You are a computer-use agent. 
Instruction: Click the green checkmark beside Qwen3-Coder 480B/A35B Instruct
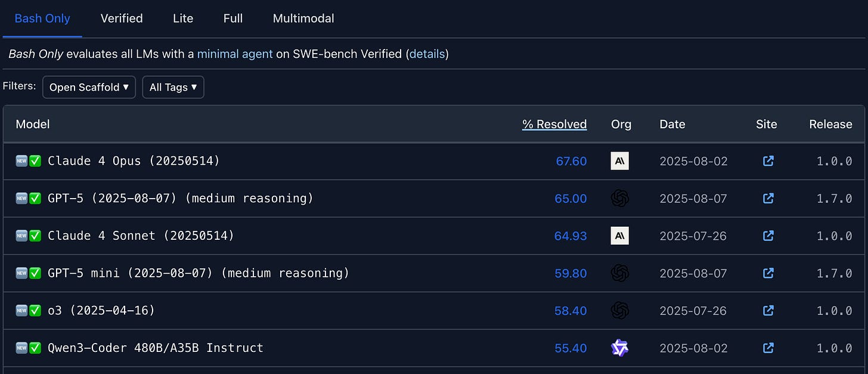coord(35,348)
